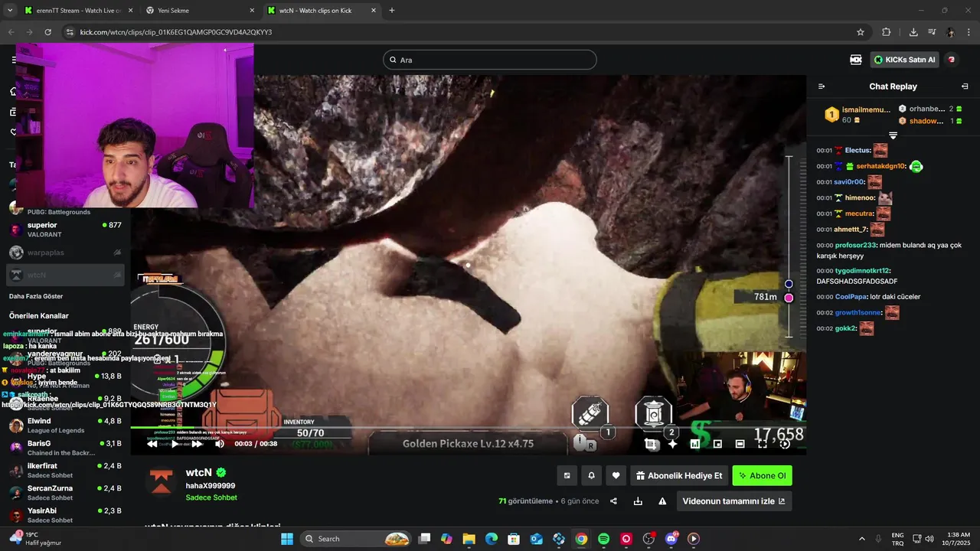Enter fullscreen in the clip player
Screen dimensions: 980x551
pyautogui.click(x=763, y=444)
